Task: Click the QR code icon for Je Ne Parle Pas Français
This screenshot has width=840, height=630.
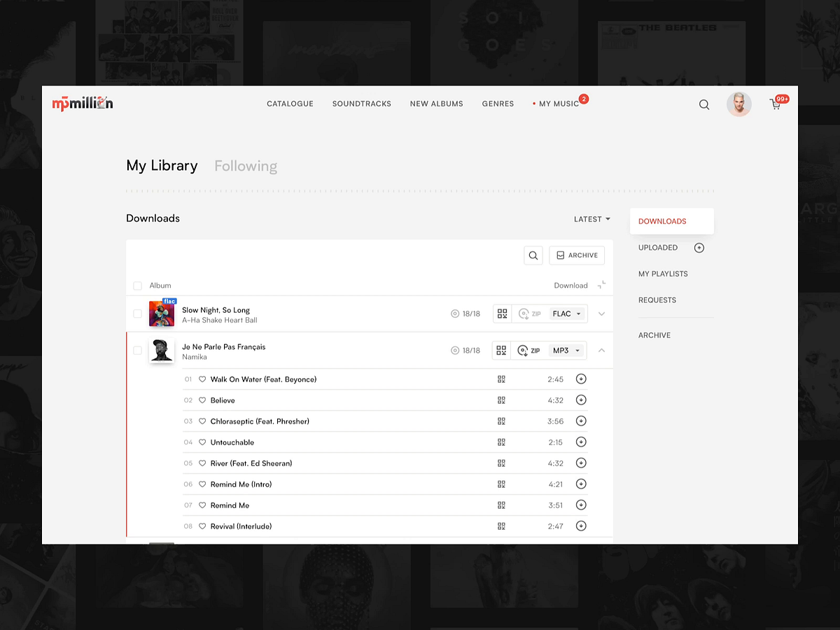Action: pos(501,350)
